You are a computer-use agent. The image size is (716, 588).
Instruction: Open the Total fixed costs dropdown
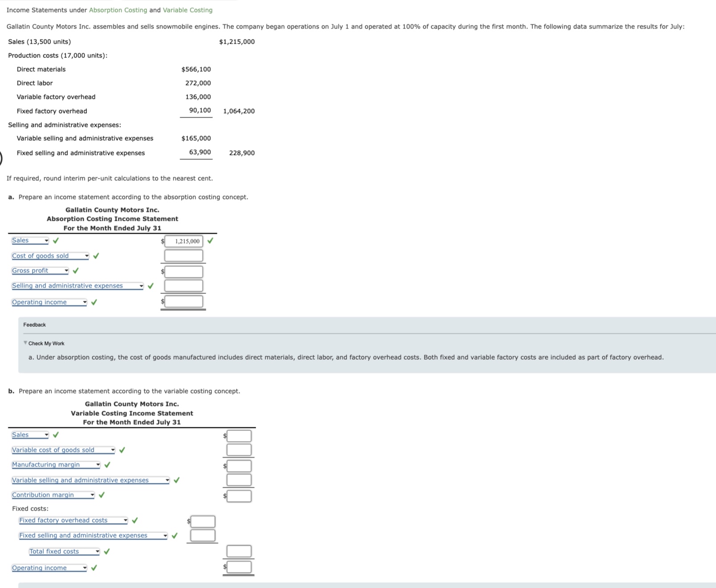tap(65, 552)
